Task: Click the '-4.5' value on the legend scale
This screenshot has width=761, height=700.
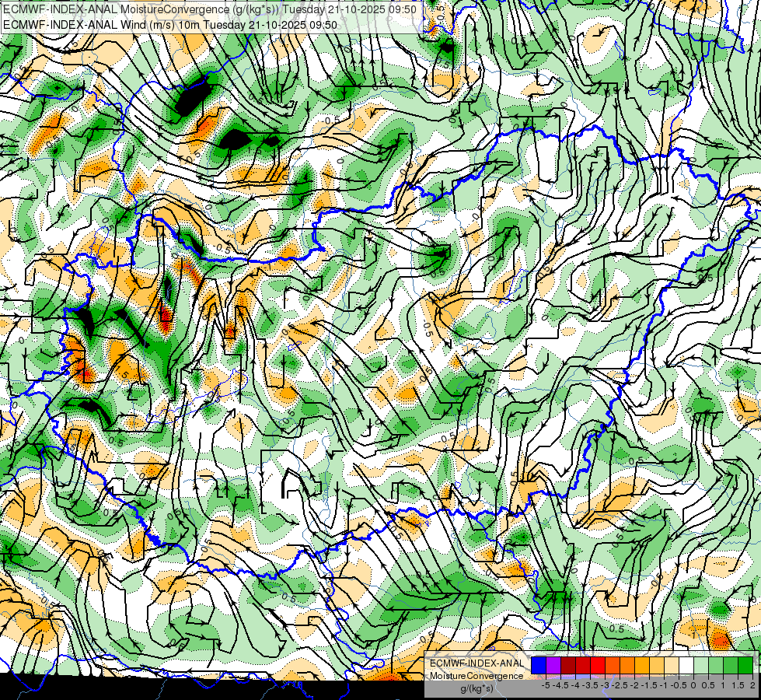Action: click(560, 685)
